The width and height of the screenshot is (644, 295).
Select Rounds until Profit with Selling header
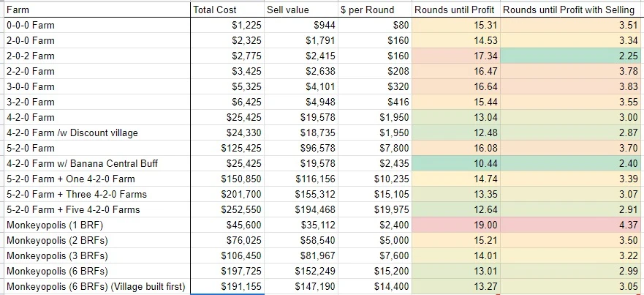572,10
